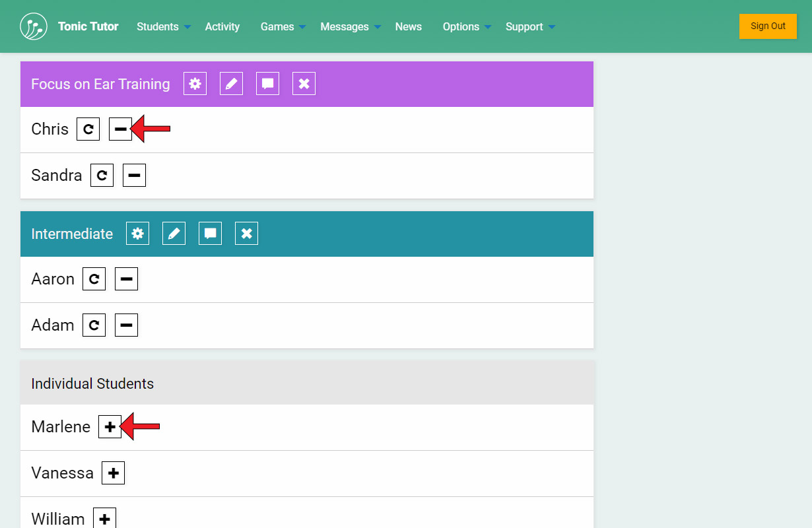Remove Chris from the group with minus

120,129
